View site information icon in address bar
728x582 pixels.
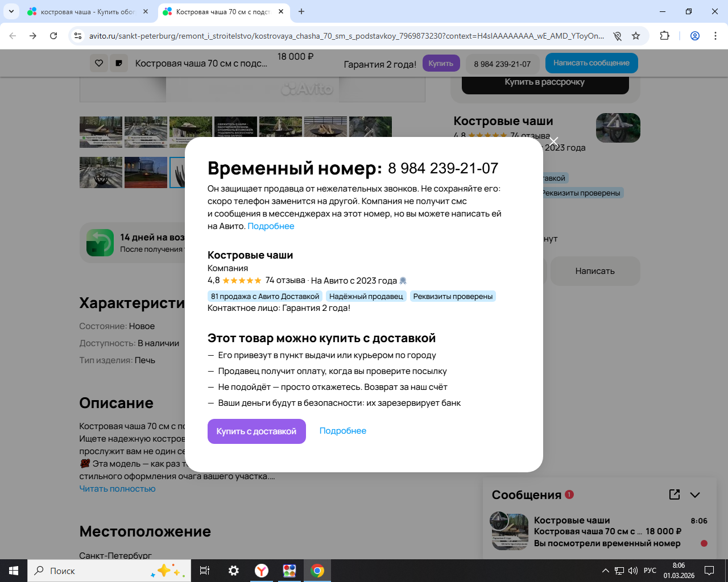78,36
